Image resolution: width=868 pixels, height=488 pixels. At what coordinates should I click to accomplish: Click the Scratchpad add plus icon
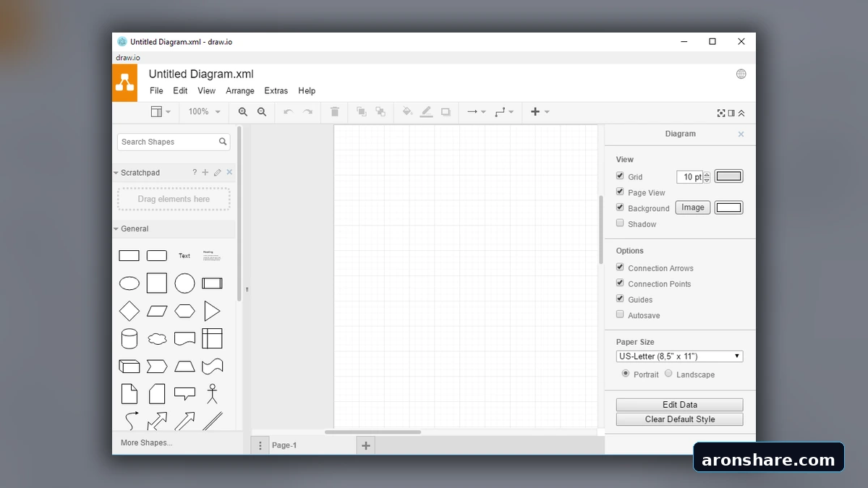(205, 173)
